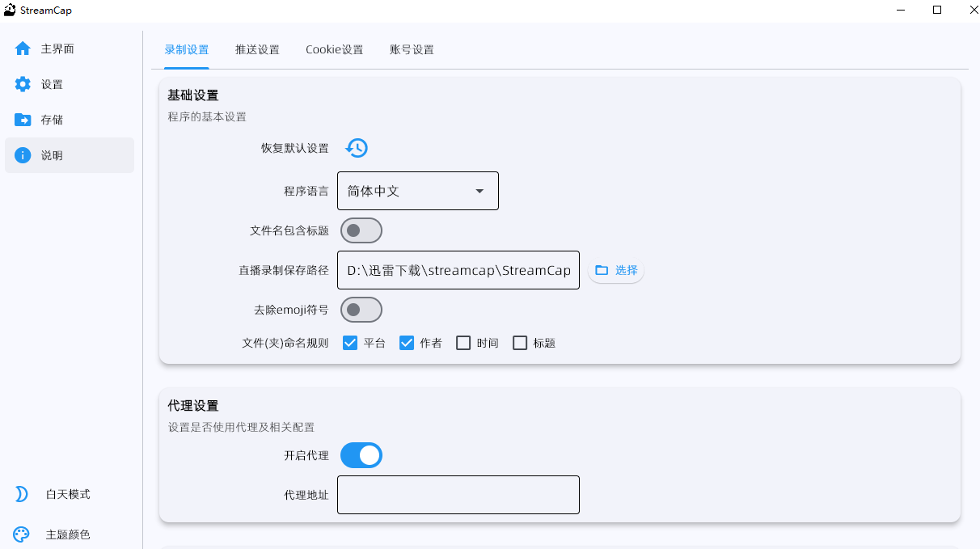Enable the 文件名包含标题 toggle

point(361,230)
